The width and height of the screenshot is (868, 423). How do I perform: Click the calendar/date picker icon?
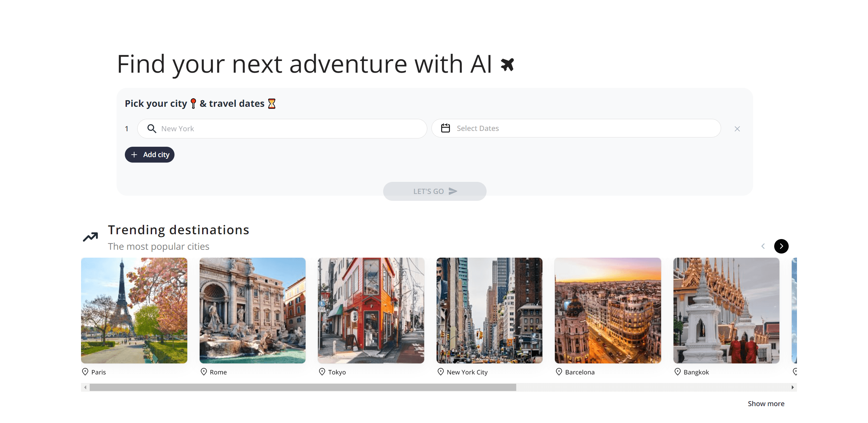(x=446, y=128)
